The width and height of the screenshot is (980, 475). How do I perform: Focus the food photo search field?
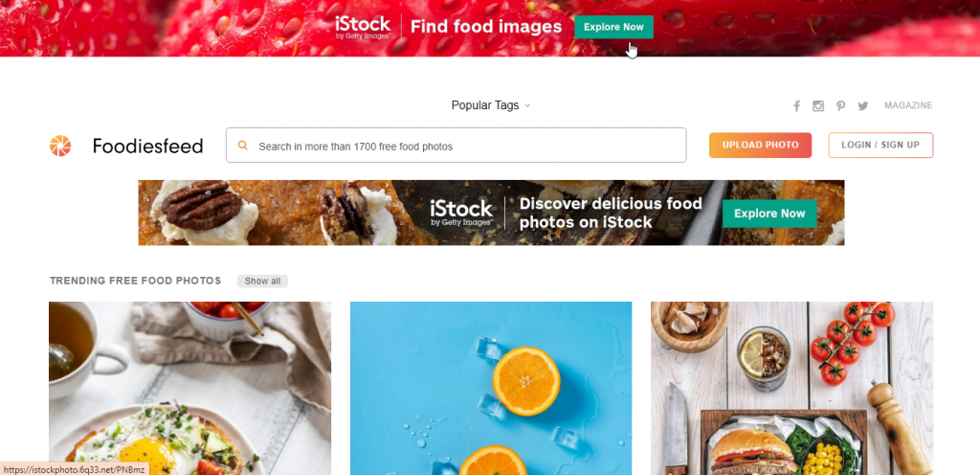click(457, 145)
